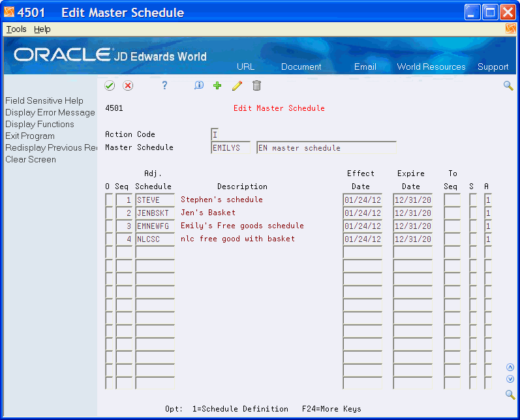Click the A field for EMNEWFG row
This screenshot has height=420, width=520.
pyautogui.click(x=488, y=226)
